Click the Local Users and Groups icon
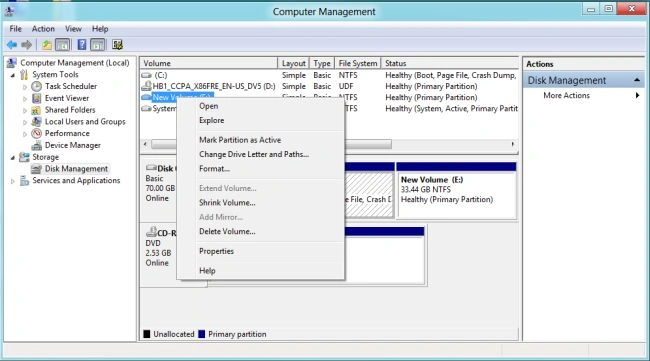The height and width of the screenshot is (361, 650). tap(37, 121)
